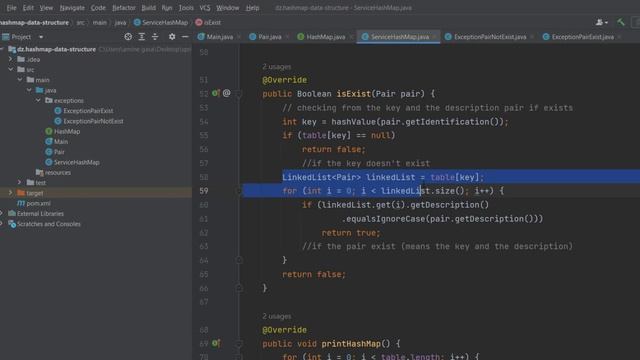Collapse the src folder
640x360 pixels.
(11, 69)
